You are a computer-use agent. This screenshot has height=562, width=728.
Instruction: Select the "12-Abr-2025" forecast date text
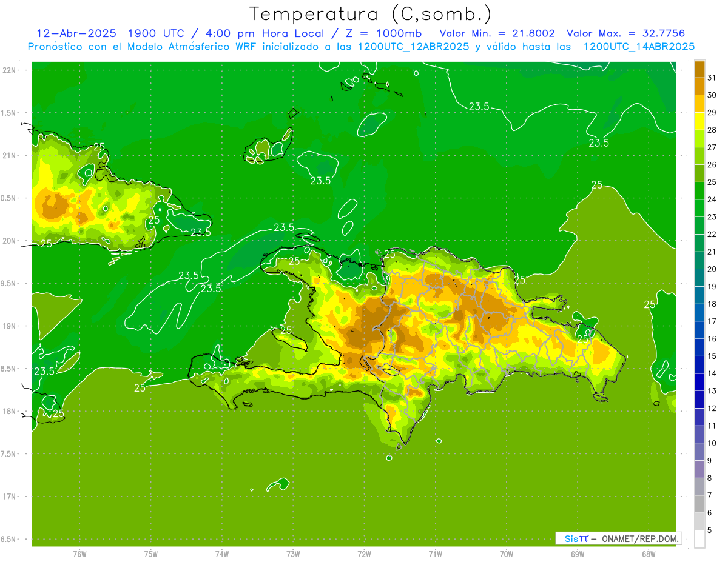pos(76,33)
